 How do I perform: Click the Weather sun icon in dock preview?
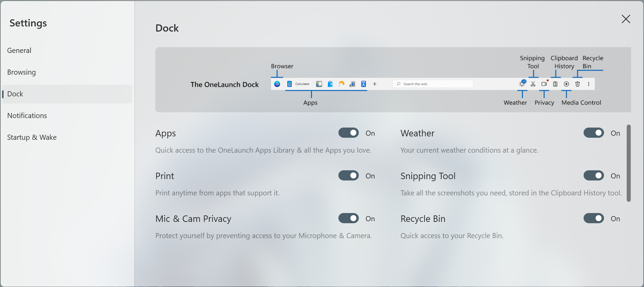[x=522, y=84]
